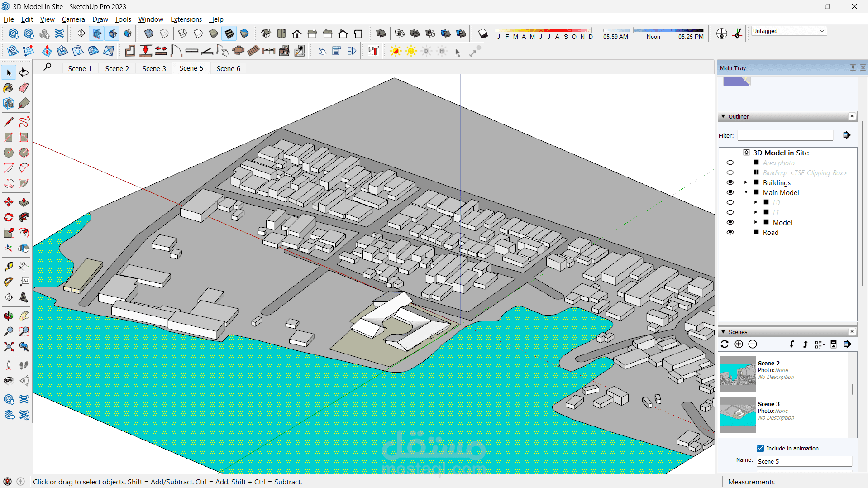This screenshot has width=868, height=488.
Task: Select the Eraser tool
Action: point(24,88)
